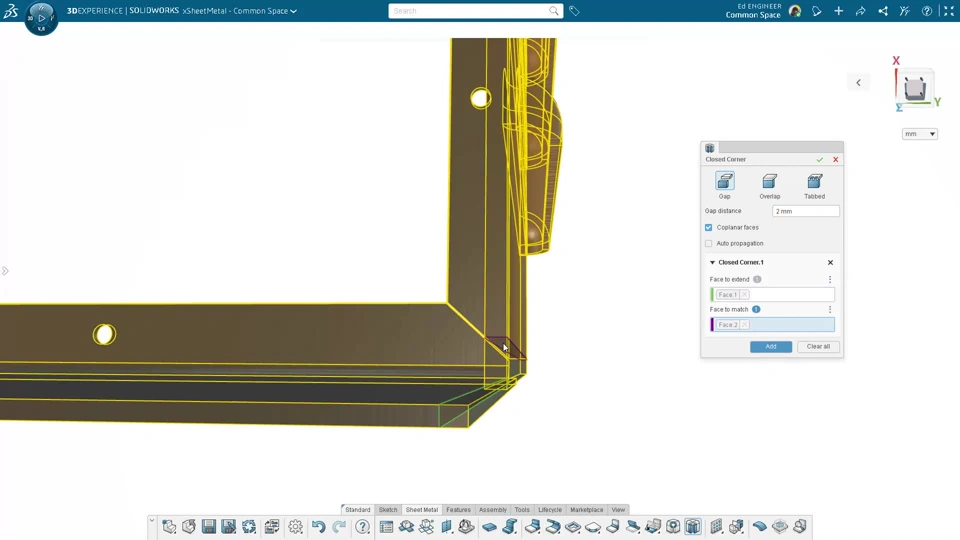Screen dimensions: 960x540
Task: Switch to the Assembly tab
Action: coord(493,509)
